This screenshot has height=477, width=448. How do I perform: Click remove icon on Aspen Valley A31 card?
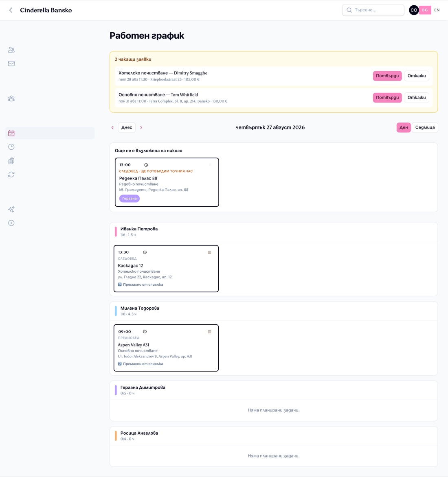(x=120, y=364)
